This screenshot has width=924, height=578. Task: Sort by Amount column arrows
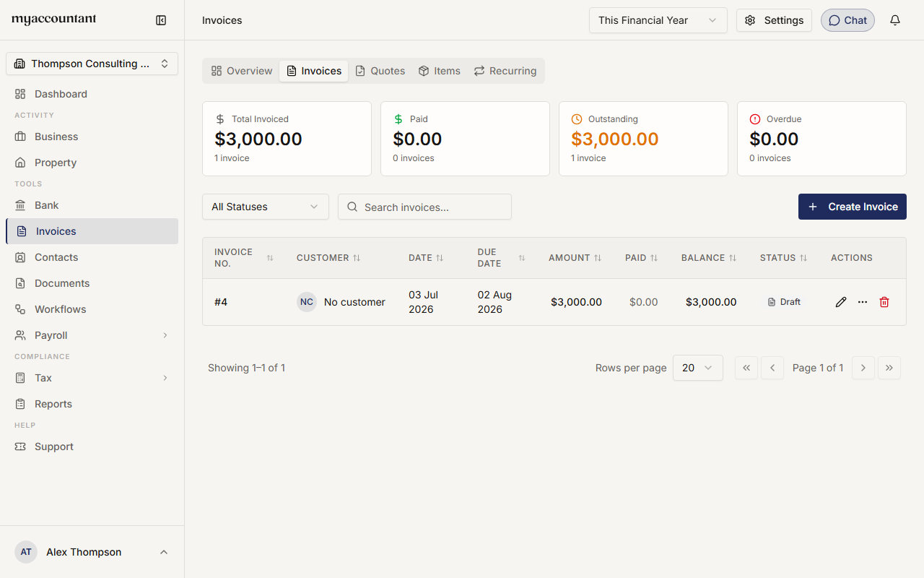tap(598, 258)
